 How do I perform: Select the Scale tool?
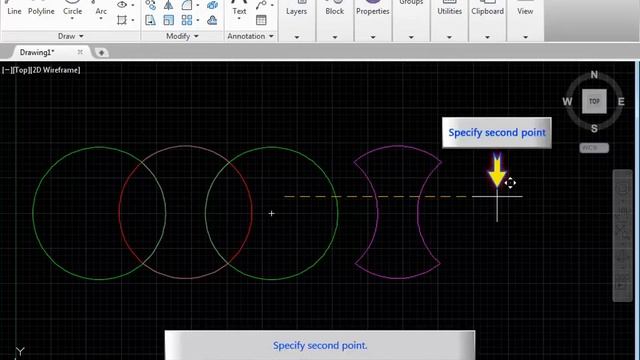tap(168, 20)
